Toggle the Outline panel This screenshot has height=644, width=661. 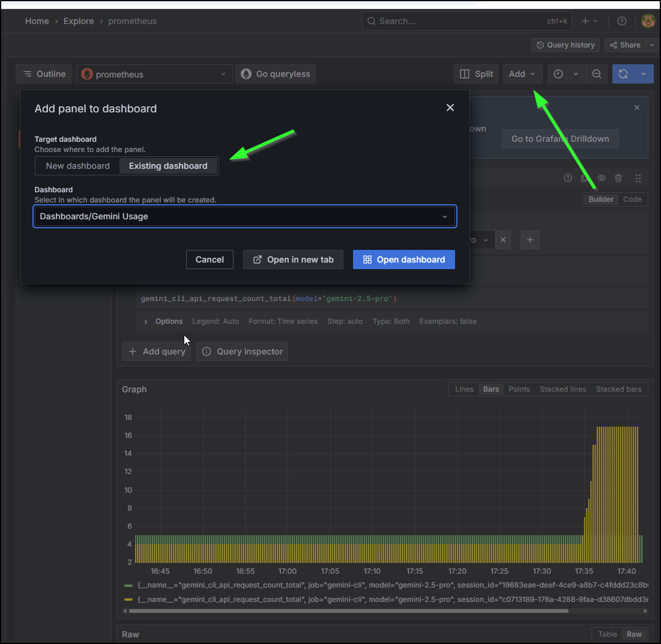(x=44, y=74)
